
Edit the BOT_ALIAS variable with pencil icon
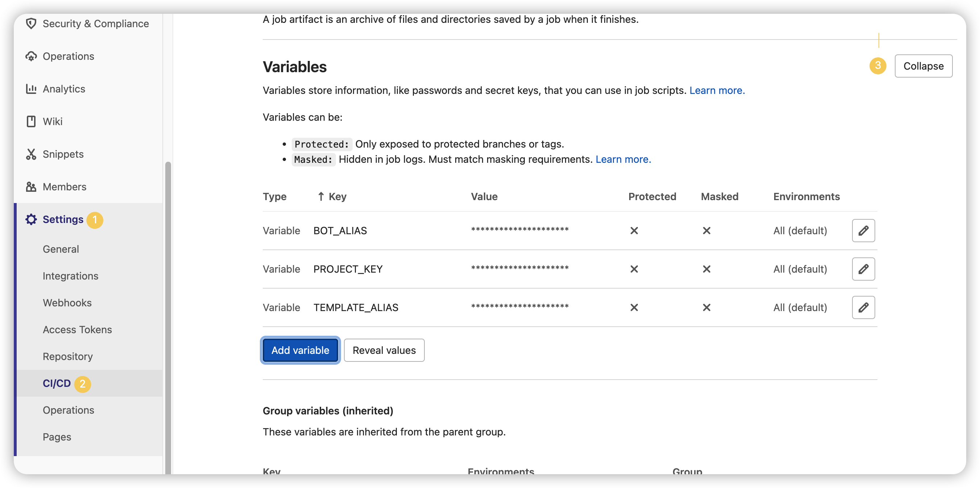click(x=863, y=230)
